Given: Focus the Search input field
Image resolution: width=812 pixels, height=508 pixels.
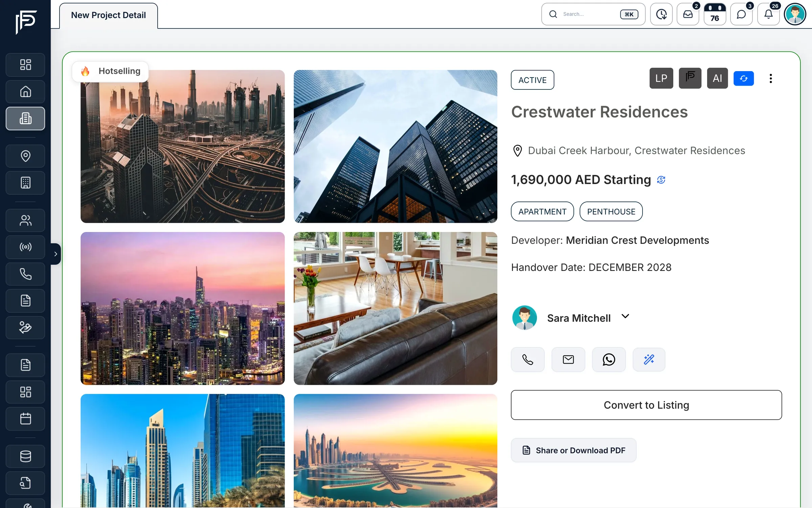Looking at the screenshot, I should click(x=593, y=14).
